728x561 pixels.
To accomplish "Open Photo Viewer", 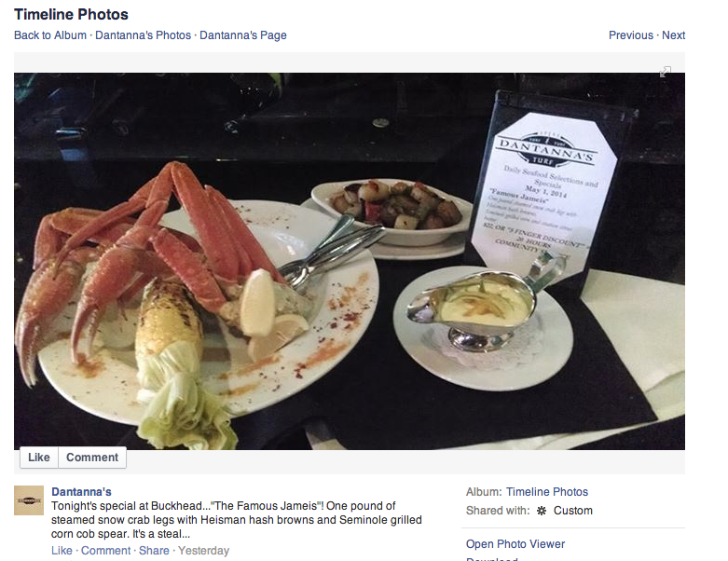I will [515, 544].
